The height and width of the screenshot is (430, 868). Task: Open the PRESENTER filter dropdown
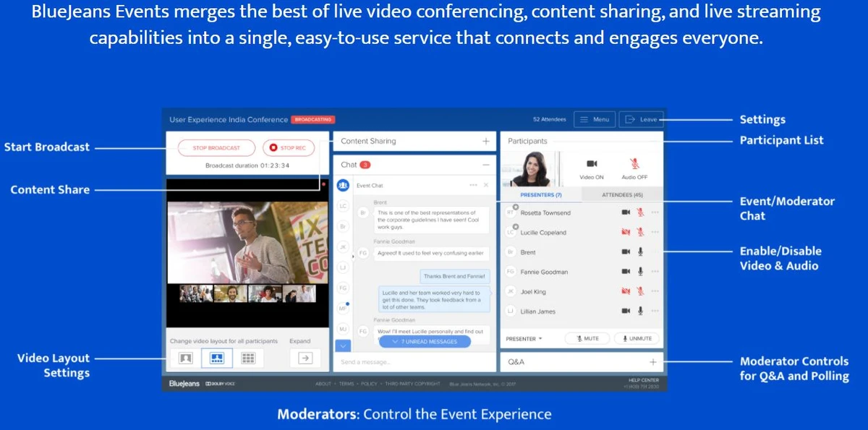coord(522,338)
